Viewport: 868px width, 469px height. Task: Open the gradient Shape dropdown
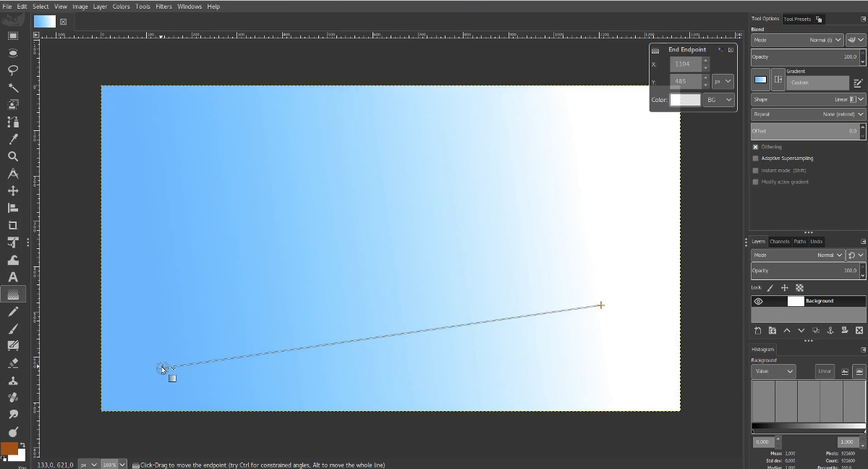(808, 99)
